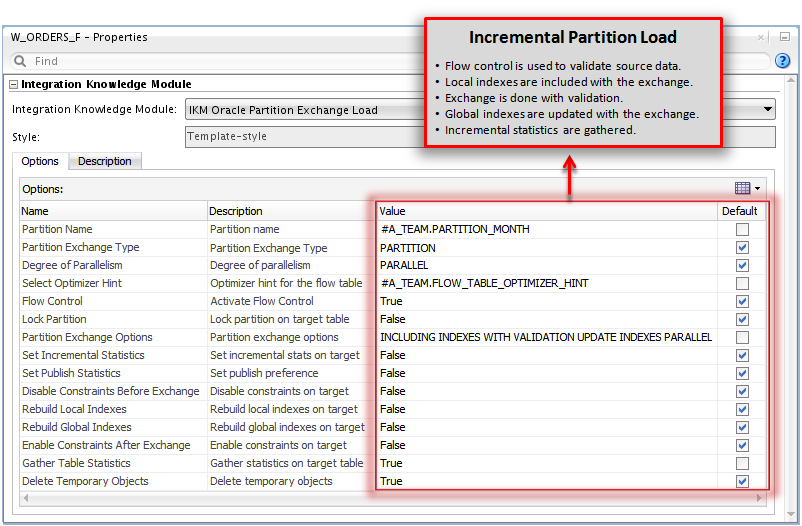802x526 pixels.
Task: Close the W_ORDERS_F Properties panel
Action: 761,37
